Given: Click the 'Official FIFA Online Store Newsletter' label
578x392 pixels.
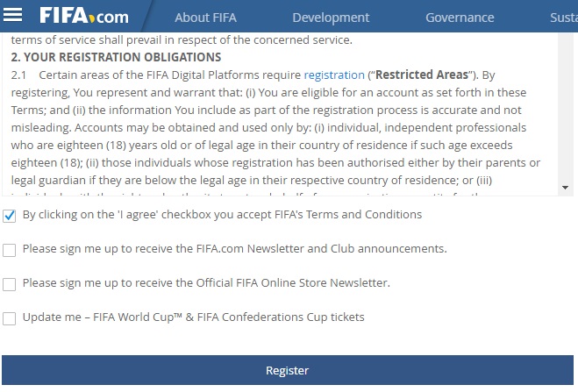Looking at the screenshot, I should coord(206,283).
